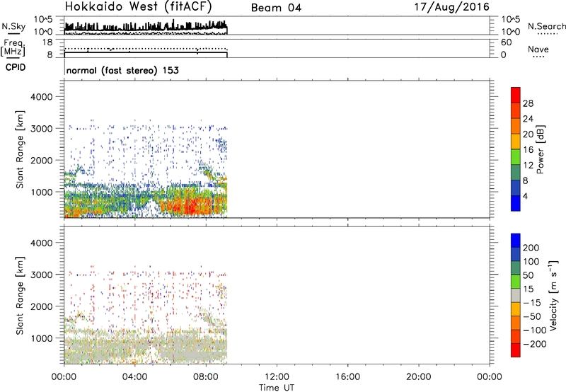Click the Power [dB] colorbar title

[540, 149]
